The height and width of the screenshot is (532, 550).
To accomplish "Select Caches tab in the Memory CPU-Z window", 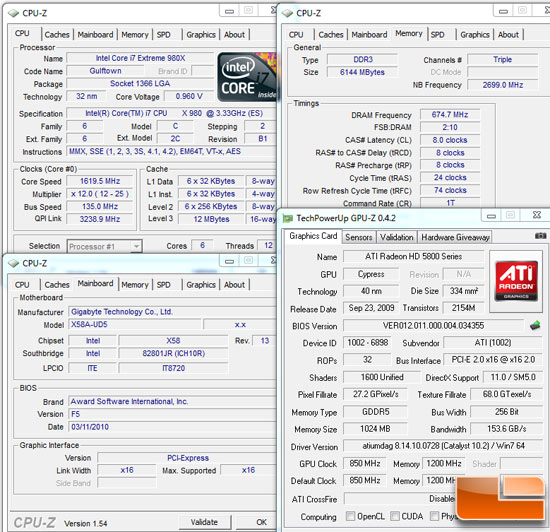I will click(331, 35).
